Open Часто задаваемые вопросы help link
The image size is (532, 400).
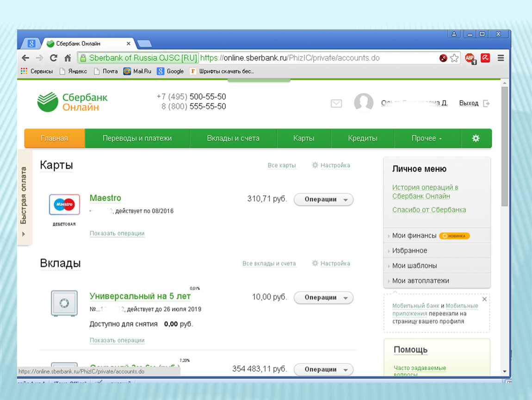pos(420,371)
